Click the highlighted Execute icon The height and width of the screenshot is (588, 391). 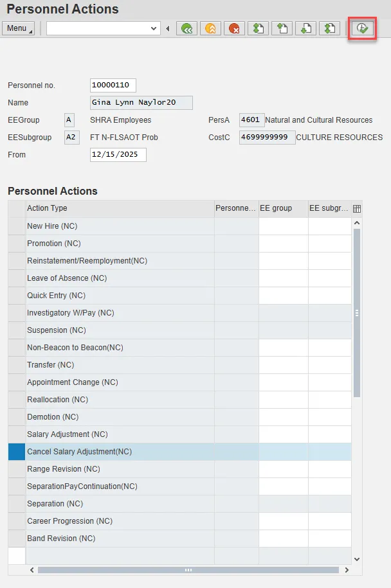pos(362,28)
